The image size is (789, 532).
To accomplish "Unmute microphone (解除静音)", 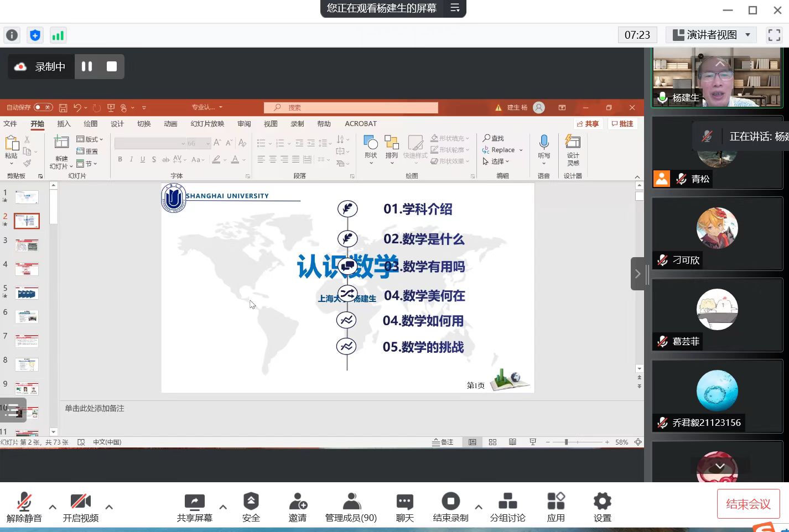I will 24,507.
